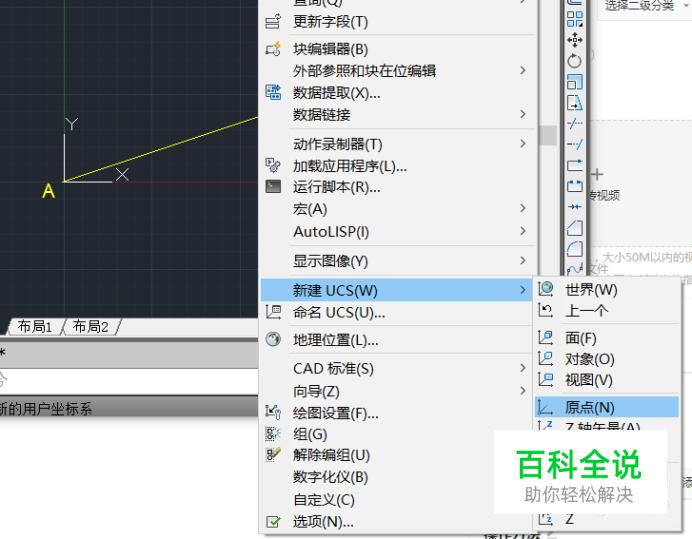Click the Object (对象) UCS icon
This screenshot has width=692, height=539.
point(546,358)
